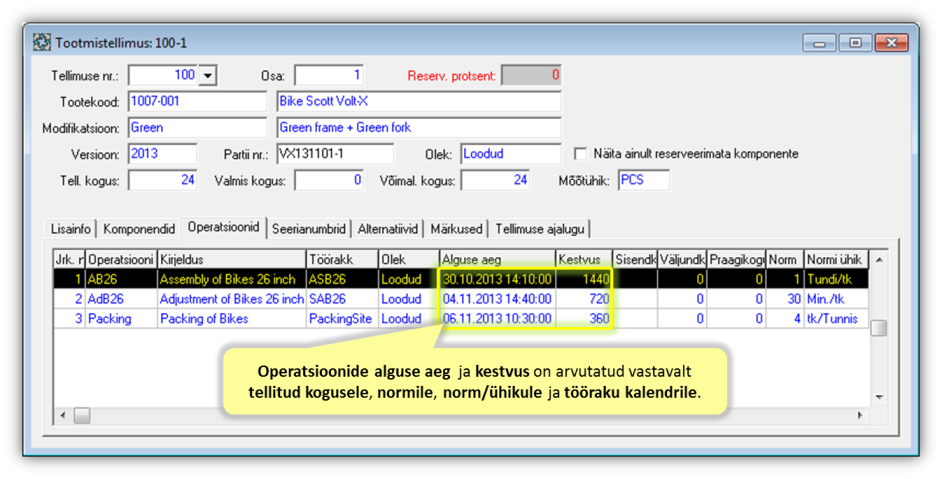Click start time 04.11.2013 14:40:00
Screen dimensions: 942x479
click(497, 299)
